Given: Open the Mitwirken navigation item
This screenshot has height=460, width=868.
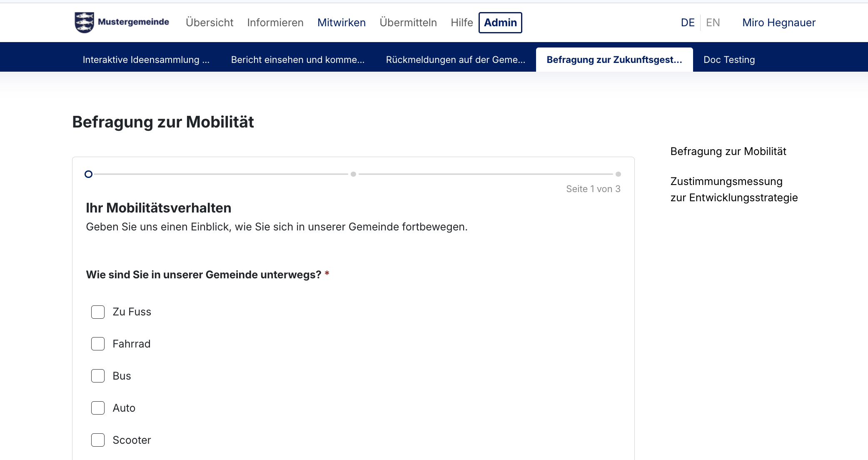Looking at the screenshot, I should click(x=342, y=22).
